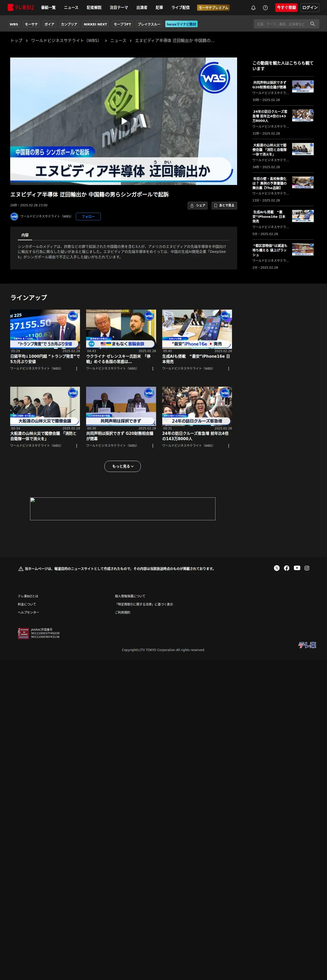Screen dimensions: 327x980
Task: Open the YouTube social icon
Action: (297, 568)
